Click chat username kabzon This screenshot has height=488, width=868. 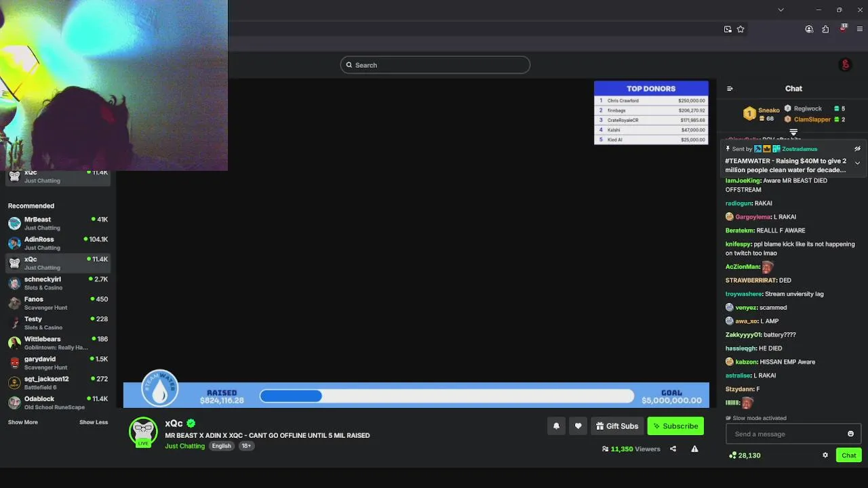(x=746, y=362)
